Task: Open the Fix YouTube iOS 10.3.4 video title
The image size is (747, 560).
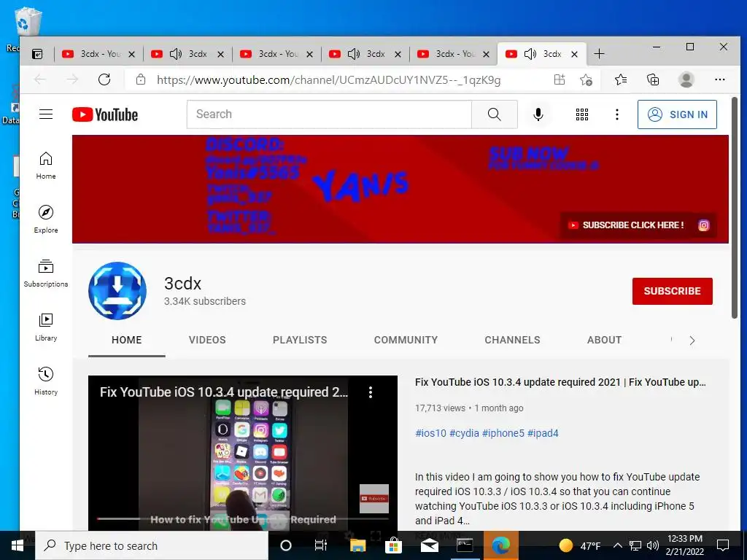Action: [560, 382]
